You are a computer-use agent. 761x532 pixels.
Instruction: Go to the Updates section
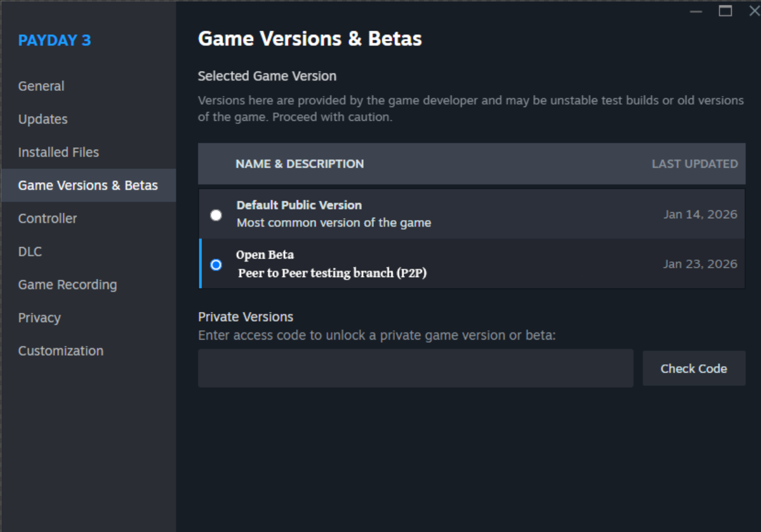pyautogui.click(x=43, y=119)
